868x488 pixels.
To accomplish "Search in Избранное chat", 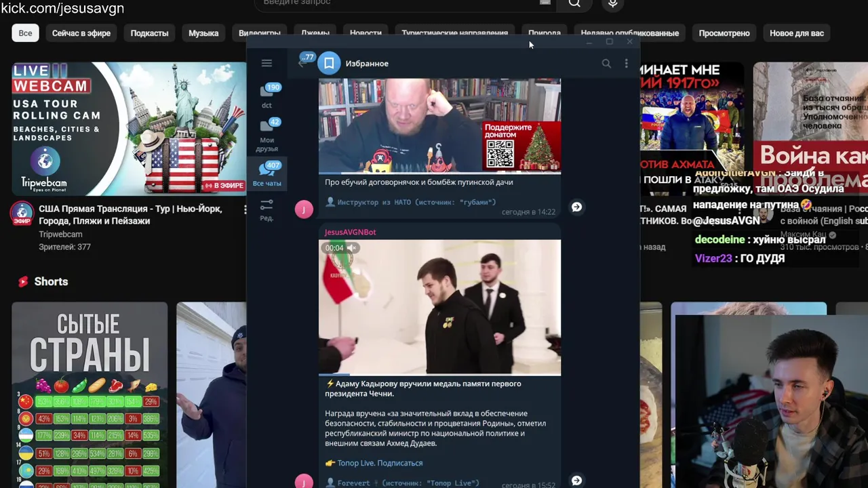I will coord(606,63).
